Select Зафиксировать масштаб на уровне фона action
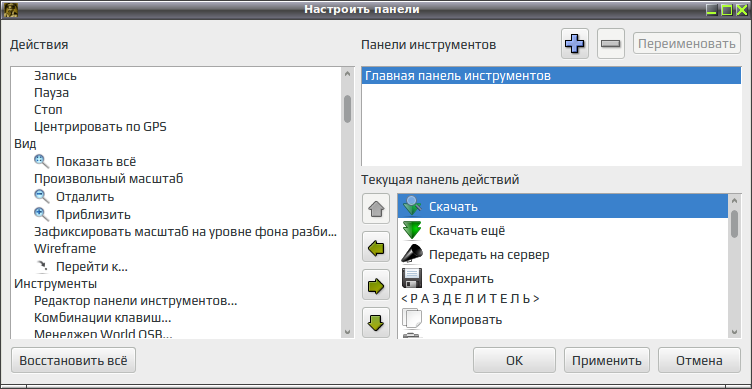752x389 pixels. point(186,231)
